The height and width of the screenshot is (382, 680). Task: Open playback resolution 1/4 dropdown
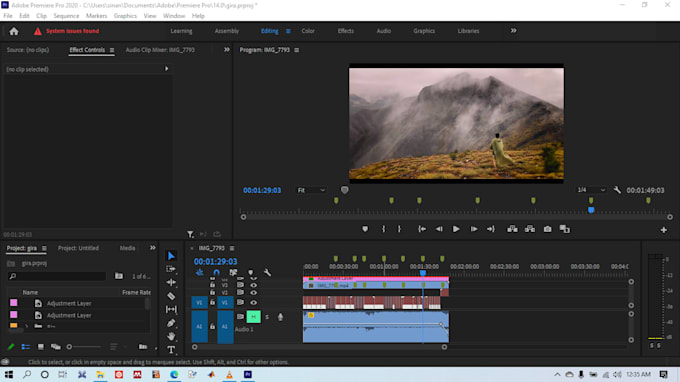coord(591,190)
